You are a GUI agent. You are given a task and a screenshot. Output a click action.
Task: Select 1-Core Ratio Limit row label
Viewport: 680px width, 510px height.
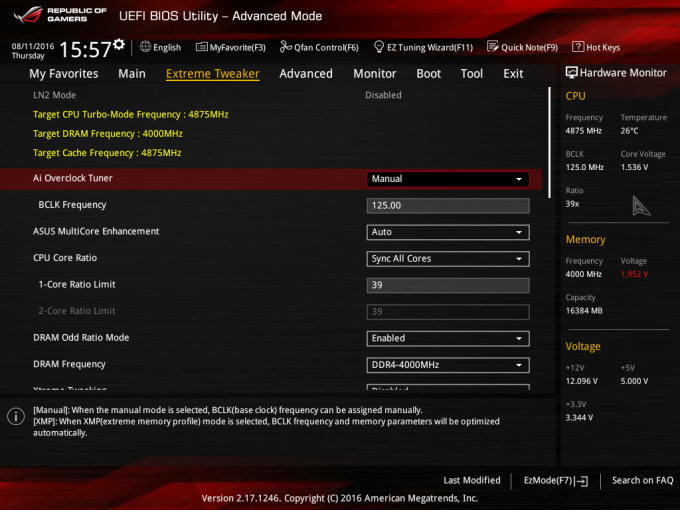click(x=77, y=284)
